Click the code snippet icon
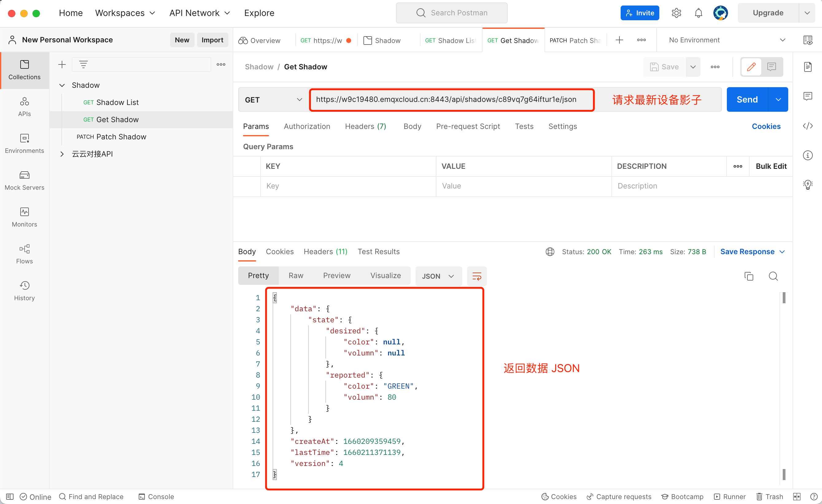Screen dimensions: 822x504 coord(807,126)
